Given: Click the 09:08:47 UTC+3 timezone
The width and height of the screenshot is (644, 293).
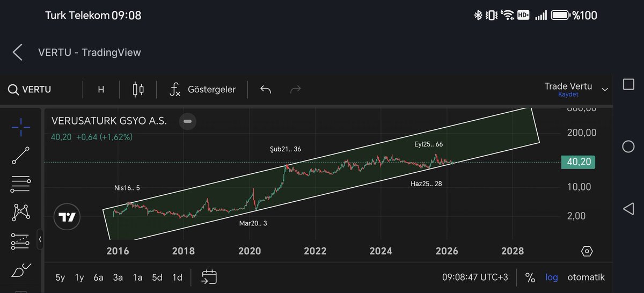Looking at the screenshot, I should [475, 277].
